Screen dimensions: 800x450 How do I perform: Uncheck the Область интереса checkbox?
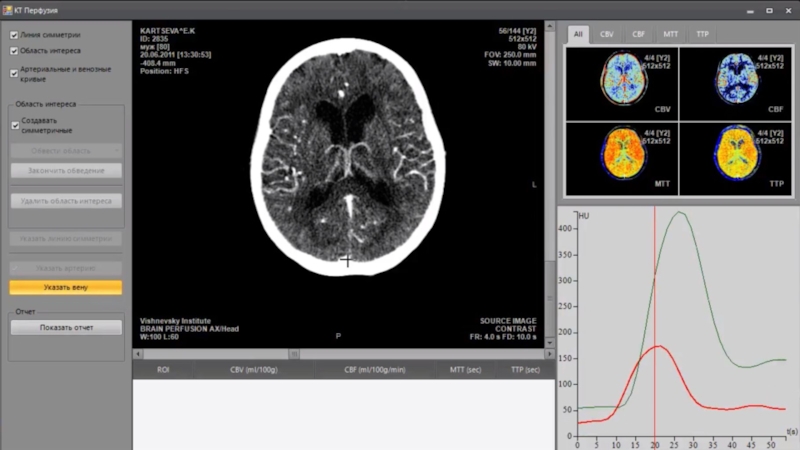coord(14,50)
